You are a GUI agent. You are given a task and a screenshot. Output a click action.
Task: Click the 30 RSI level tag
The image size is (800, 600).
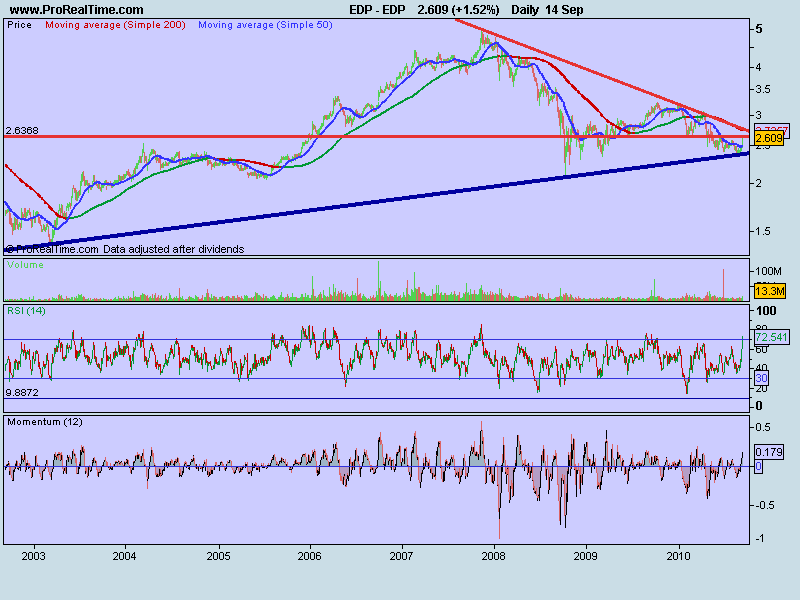761,378
